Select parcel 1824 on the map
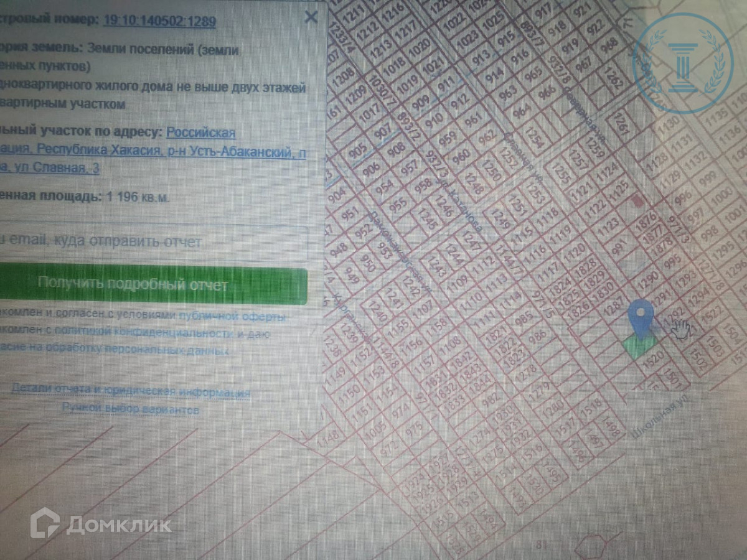747x560 pixels. pyautogui.click(x=560, y=286)
